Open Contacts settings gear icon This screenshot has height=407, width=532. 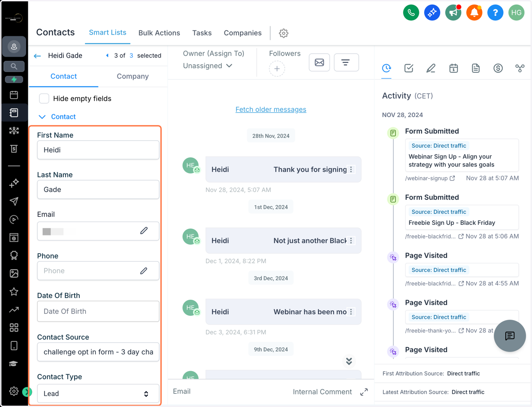coord(284,33)
